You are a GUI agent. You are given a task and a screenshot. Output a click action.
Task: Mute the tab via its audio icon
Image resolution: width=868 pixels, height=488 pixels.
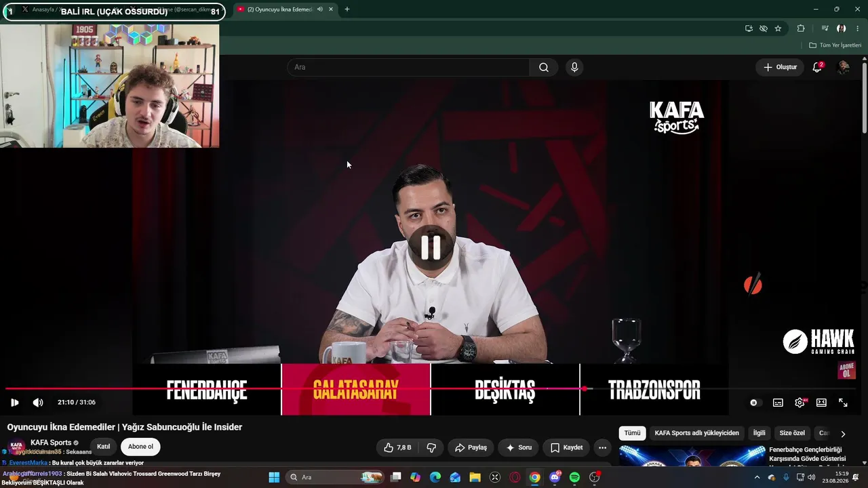pyautogui.click(x=319, y=9)
